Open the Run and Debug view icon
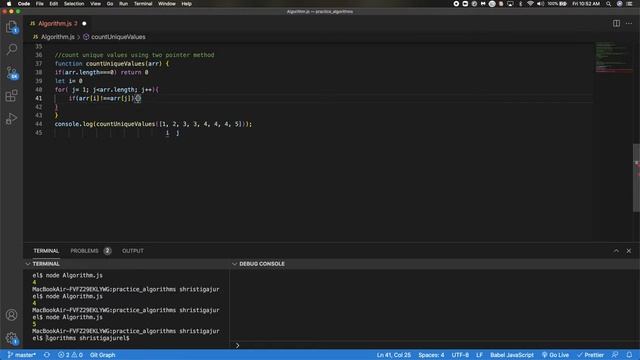640x360 pixels. click(11, 119)
